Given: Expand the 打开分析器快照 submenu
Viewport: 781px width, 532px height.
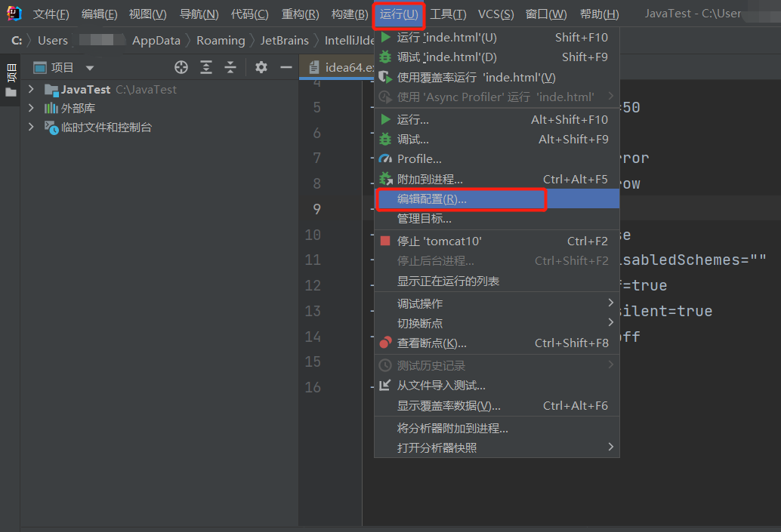Looking at the screenshot, I should pos(610,447).
